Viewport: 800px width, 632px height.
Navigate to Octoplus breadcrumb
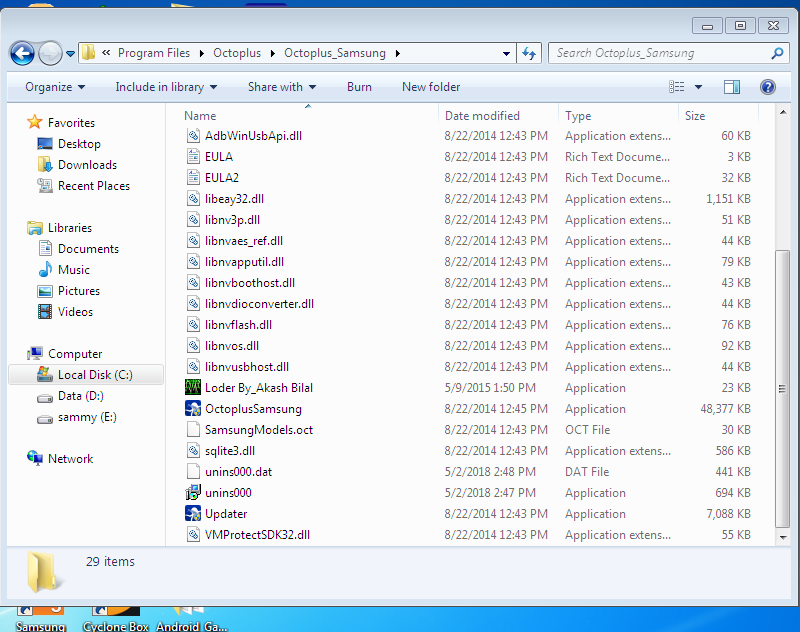point(237,53)
